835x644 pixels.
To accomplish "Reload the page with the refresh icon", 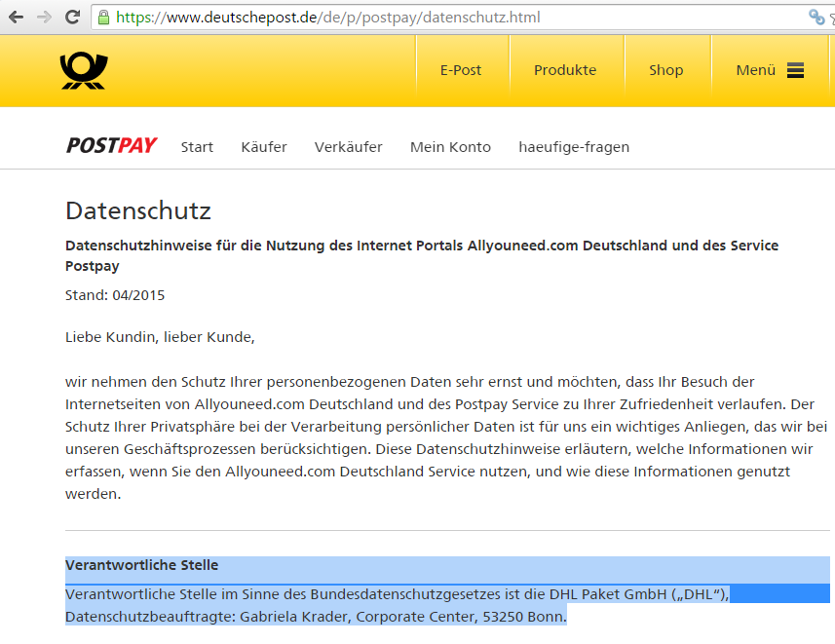I will (72, 17).
